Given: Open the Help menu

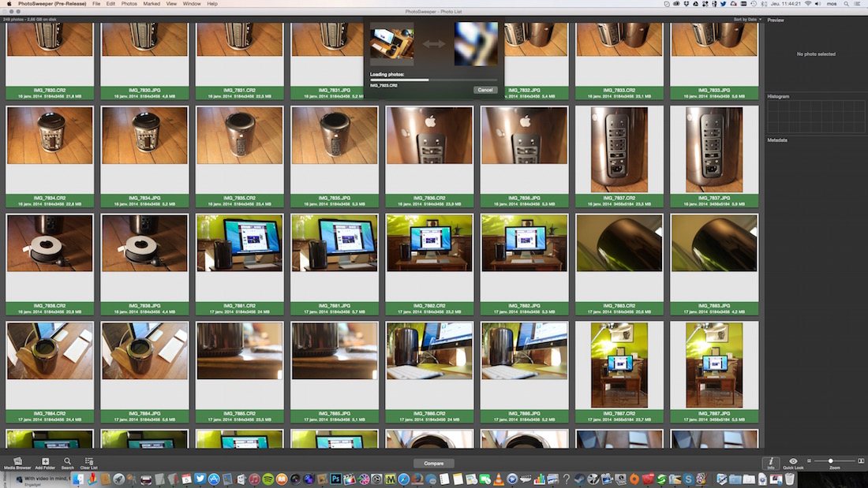Looking at the screenshot, I should [212, 3].
